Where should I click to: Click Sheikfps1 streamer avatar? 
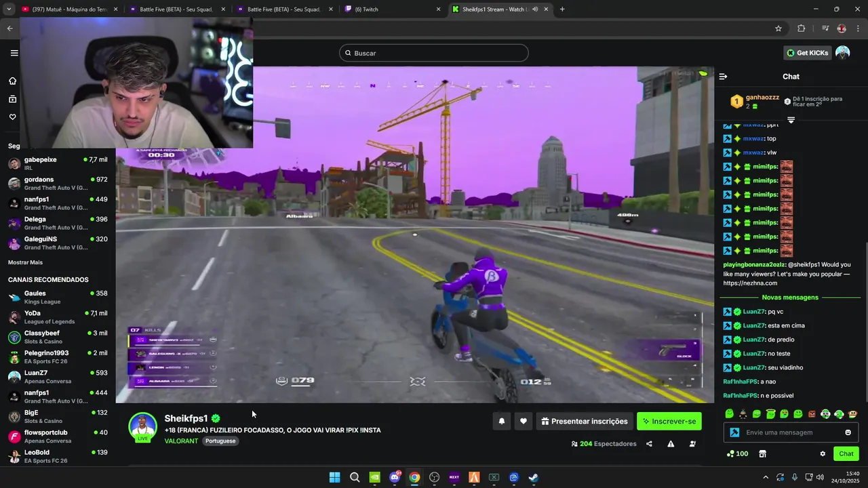pyautogui.click(x=142, y=426)
